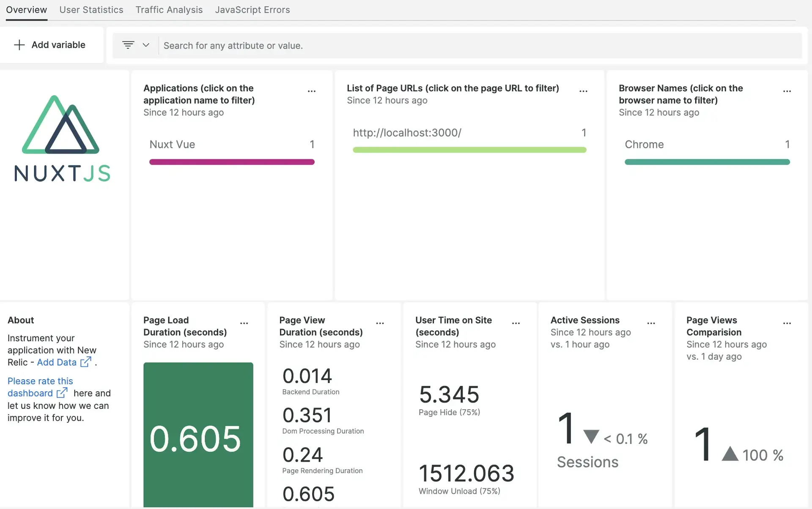The image size is (812, 509).
Task: Open ellipsis menu on User Time on Site
Action: (x=516, y=323)
